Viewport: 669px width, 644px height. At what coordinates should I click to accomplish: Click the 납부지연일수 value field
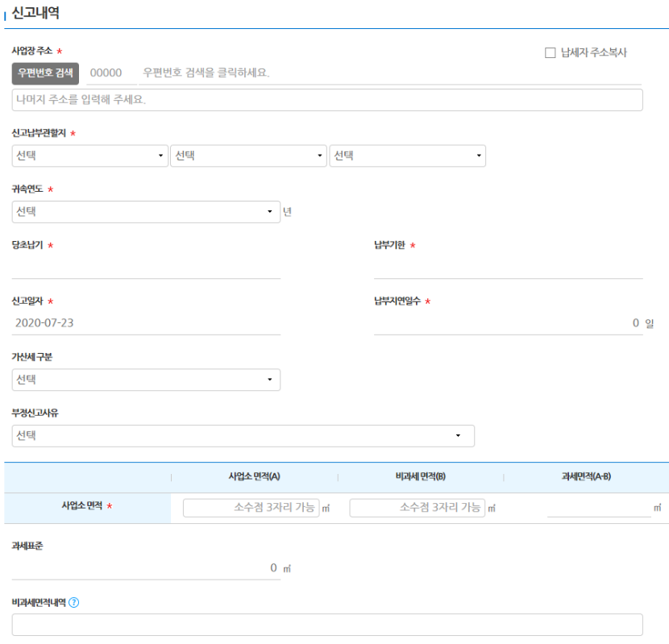coord(508,323)
